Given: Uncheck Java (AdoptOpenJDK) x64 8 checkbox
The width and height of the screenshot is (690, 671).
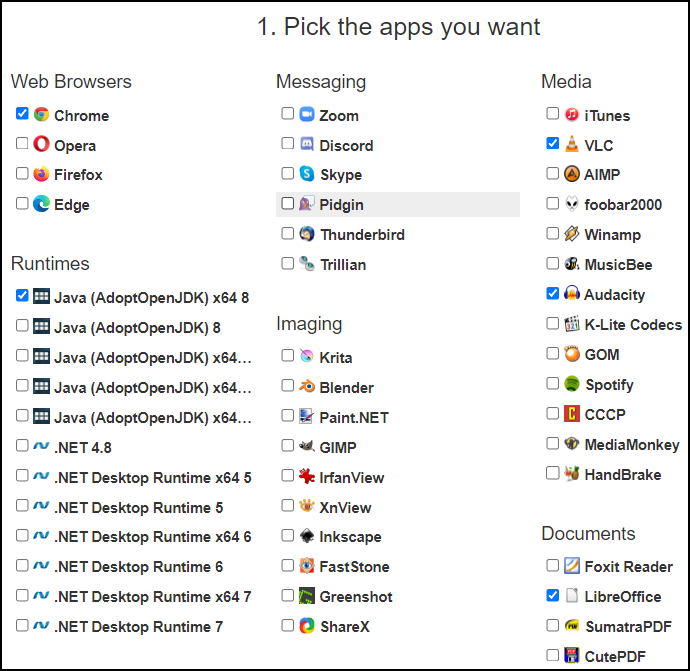Looking at the screenshot, I should [x=22, y=295].
